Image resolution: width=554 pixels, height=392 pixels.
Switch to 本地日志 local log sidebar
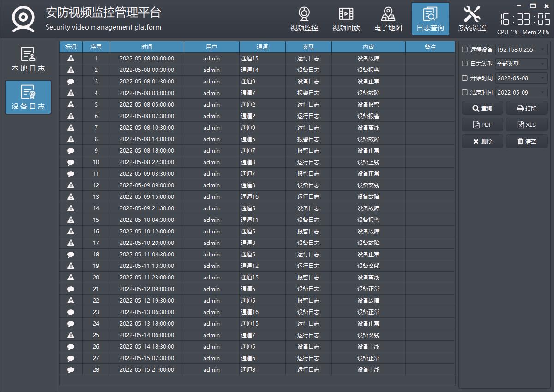(28, 60)
